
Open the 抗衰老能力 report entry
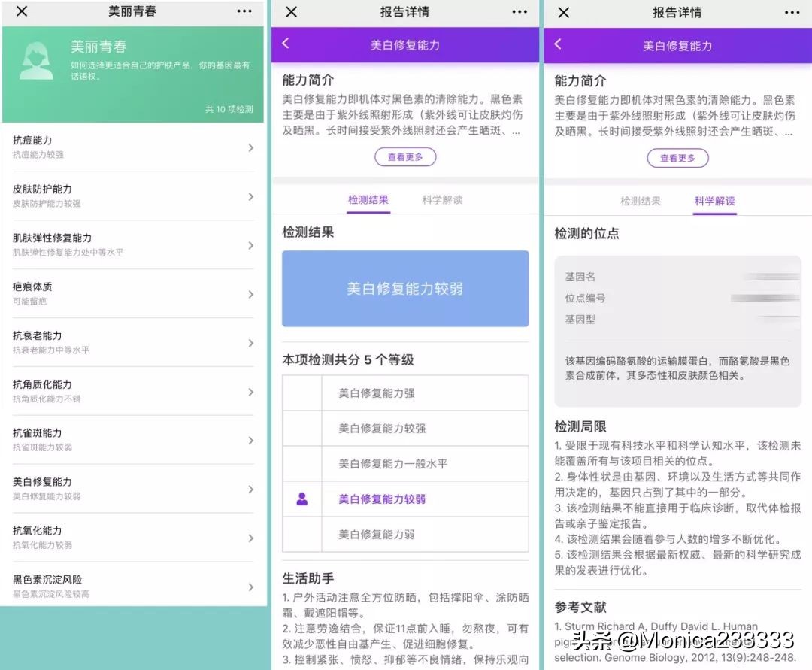coord(128,344)
